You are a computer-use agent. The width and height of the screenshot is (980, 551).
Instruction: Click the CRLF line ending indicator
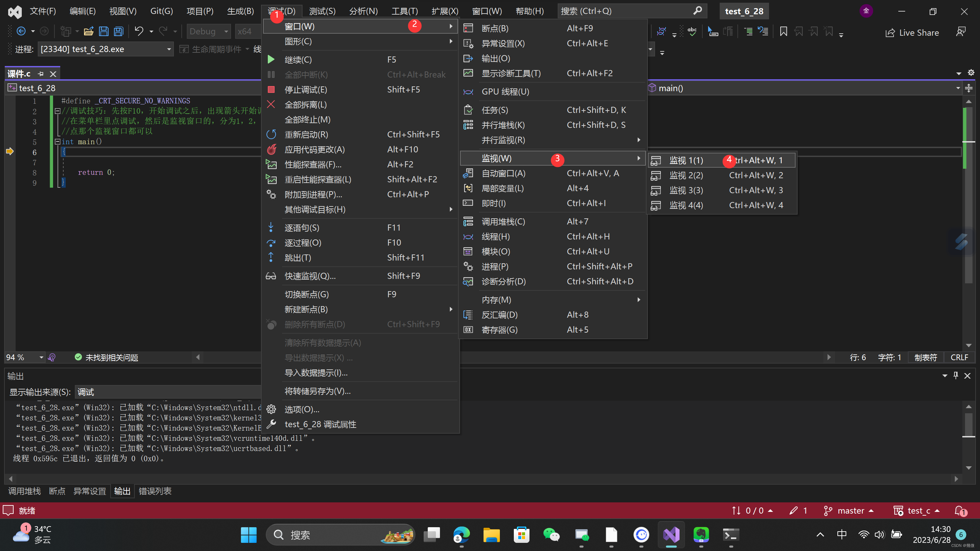point(959,357)
